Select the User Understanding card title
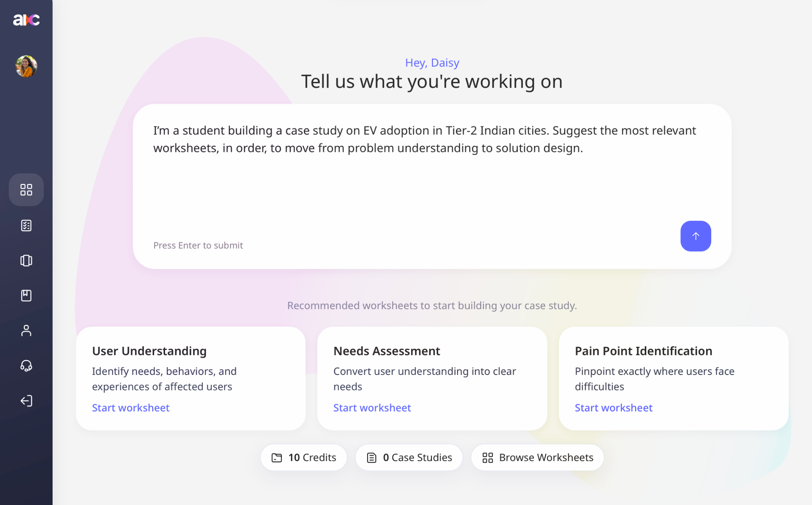 [149, 351]
